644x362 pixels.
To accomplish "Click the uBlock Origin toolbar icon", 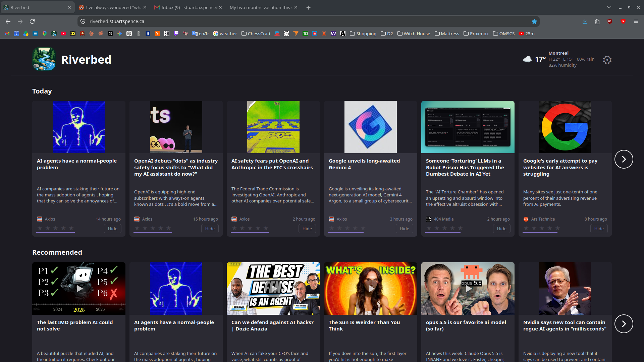I will (x=610, y=21).
